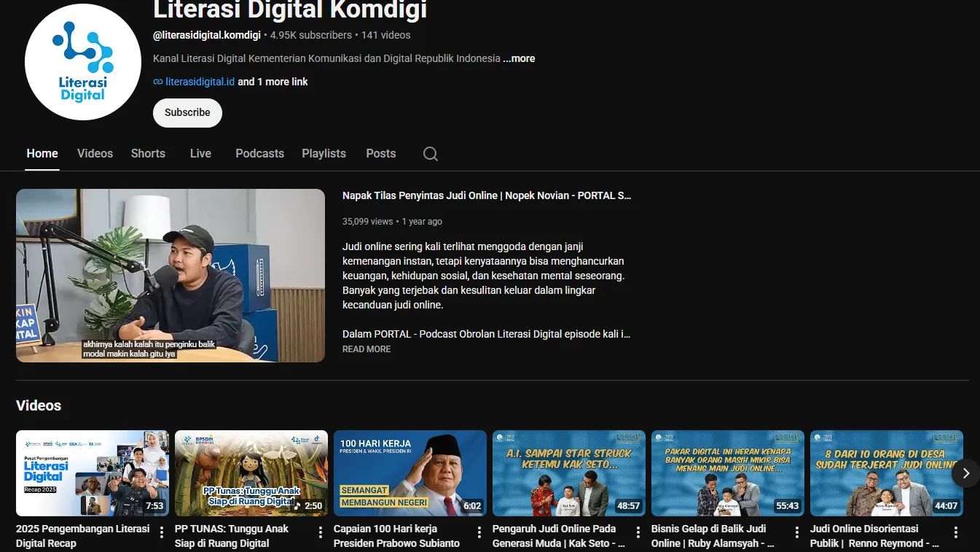
Task: Click the 'Literasi Digital Komdigi' channel name heading
Action: click(x=290, y=10)
